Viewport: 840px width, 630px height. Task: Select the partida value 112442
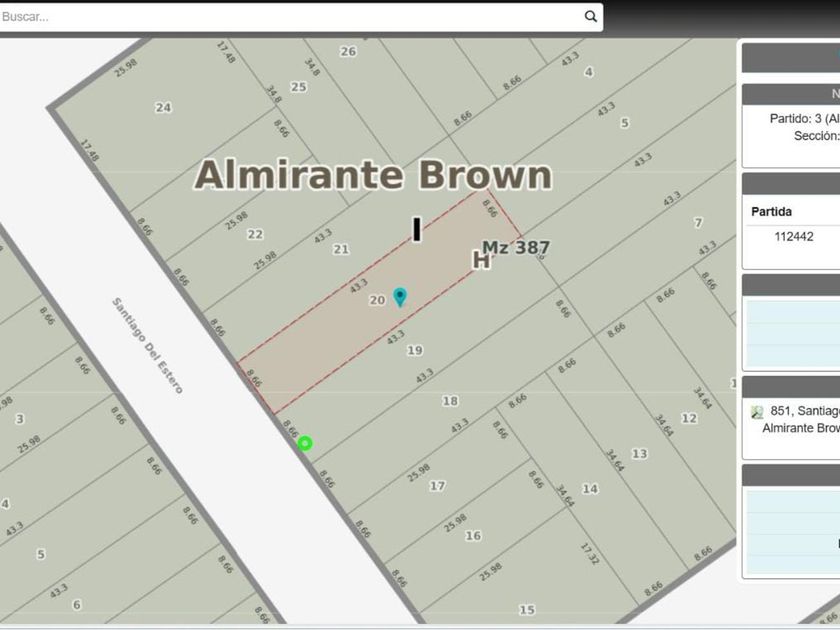click(794, 236)
